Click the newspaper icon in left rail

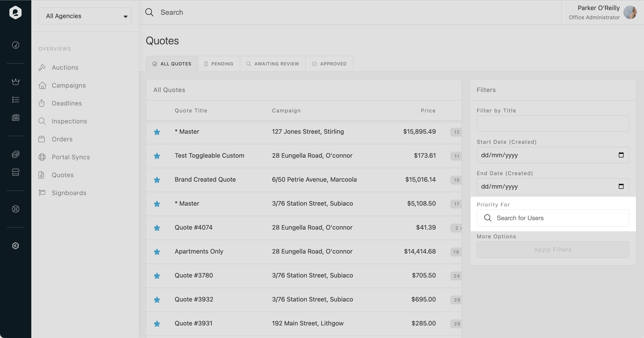pos(15,118)
